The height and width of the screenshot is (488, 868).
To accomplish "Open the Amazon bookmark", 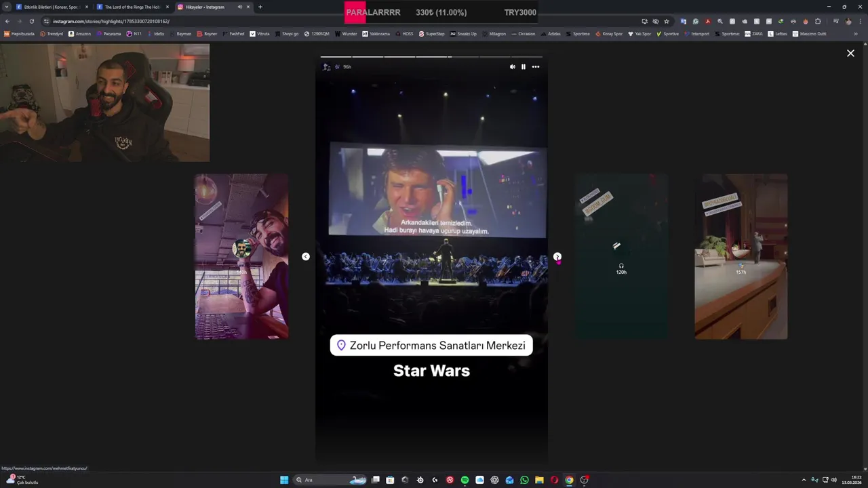I will pos(80,34).
